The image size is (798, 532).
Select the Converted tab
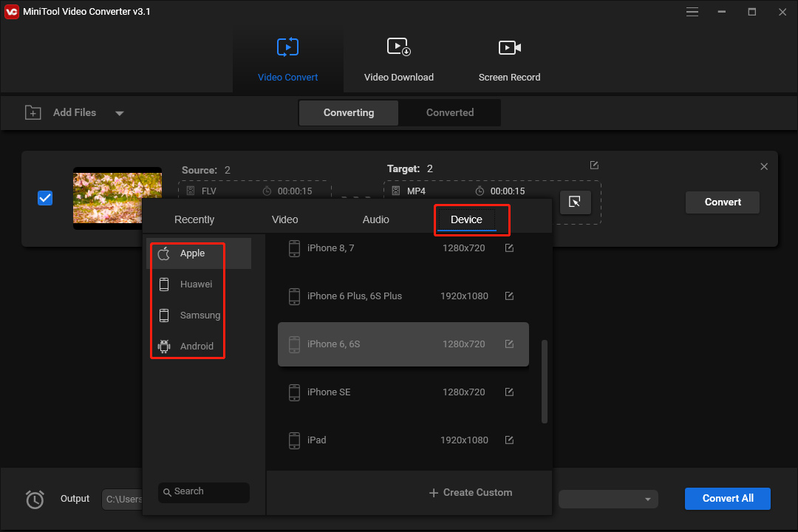[x=450, y=112]
